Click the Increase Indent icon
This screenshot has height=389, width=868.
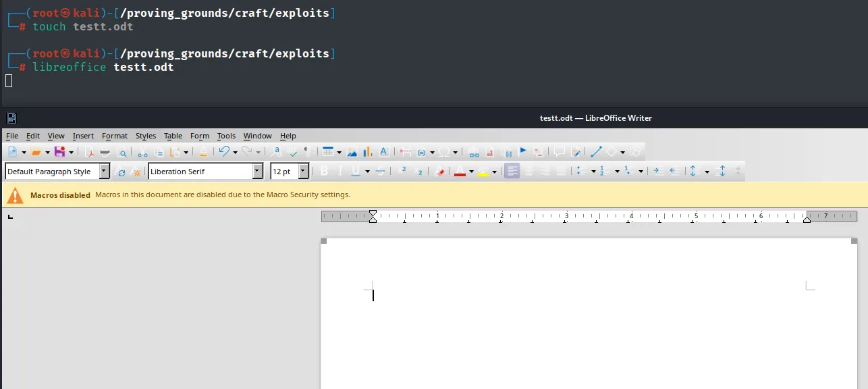pos(659,172)
